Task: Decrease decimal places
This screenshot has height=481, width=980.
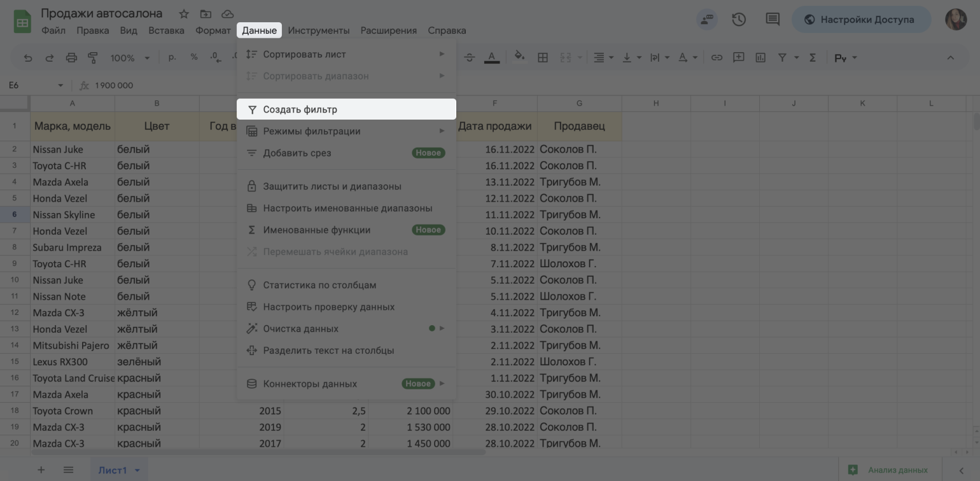Action: click(215, 58)
